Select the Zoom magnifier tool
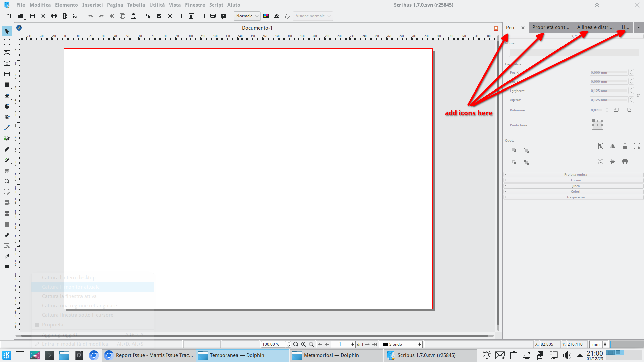This screenshot has height=362, width=644. click(x=7, y=181)
